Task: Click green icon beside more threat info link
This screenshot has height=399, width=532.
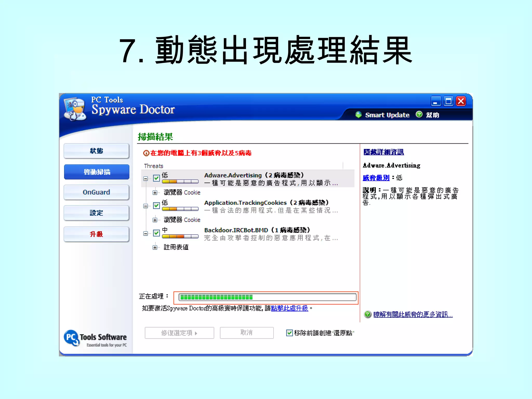Action: click(368, 315)
